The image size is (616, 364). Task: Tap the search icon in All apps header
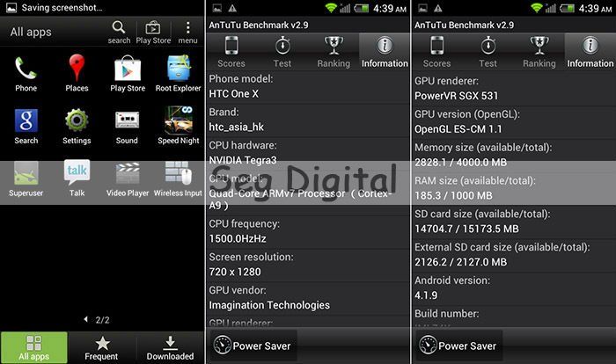pos(119,33)
